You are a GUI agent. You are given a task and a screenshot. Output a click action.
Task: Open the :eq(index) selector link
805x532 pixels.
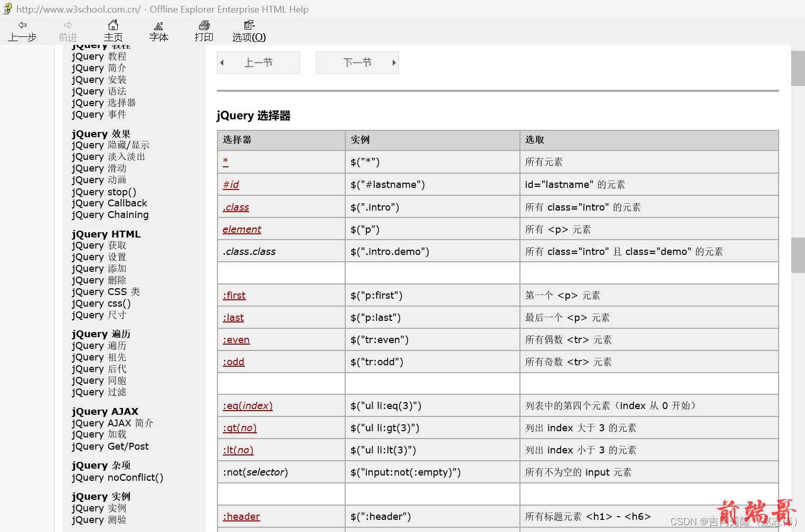pyautogui.click(x=248, y=406)
